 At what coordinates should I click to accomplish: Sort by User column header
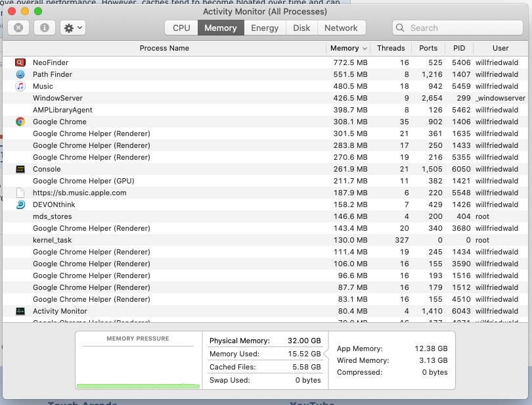500,48
